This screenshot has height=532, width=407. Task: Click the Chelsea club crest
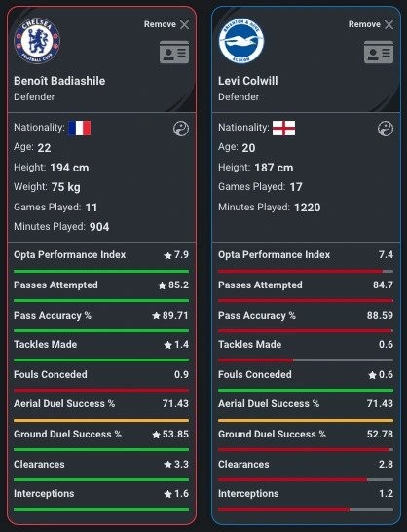(37, 41)
